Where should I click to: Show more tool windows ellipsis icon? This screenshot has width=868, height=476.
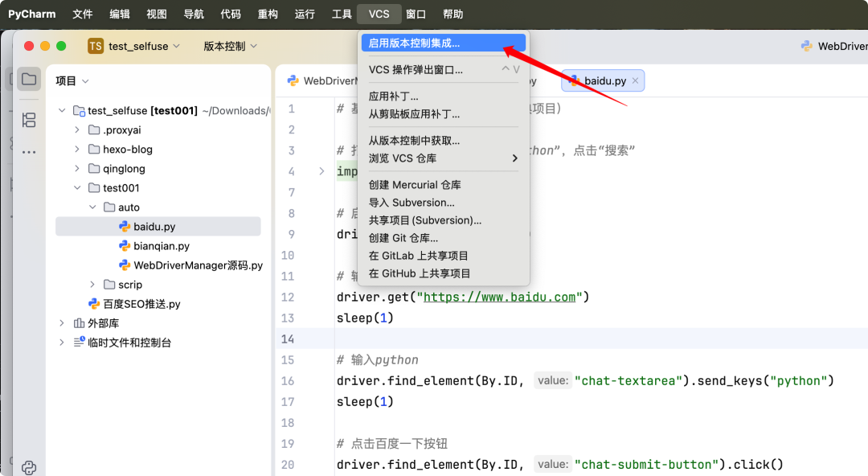point(29,152)
